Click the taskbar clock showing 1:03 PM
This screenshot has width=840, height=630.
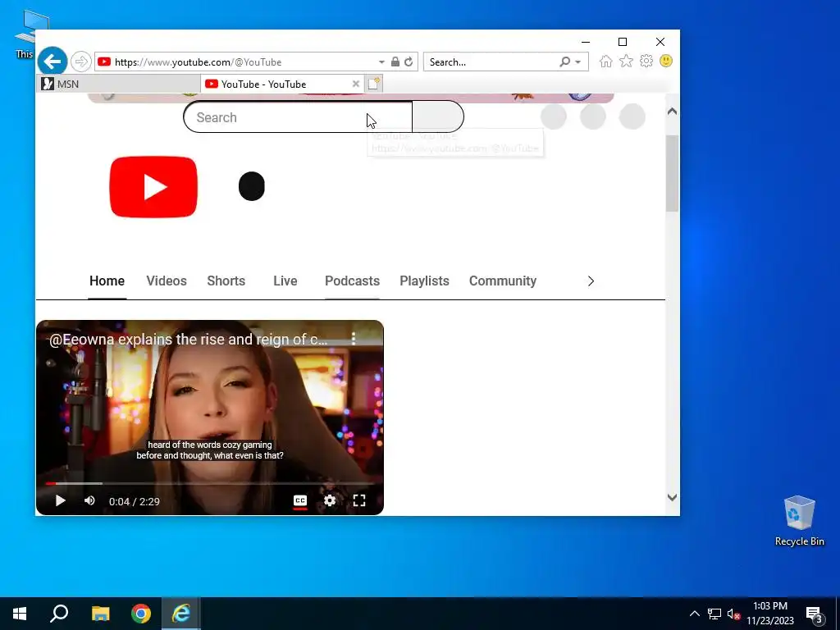coord(769,614)
